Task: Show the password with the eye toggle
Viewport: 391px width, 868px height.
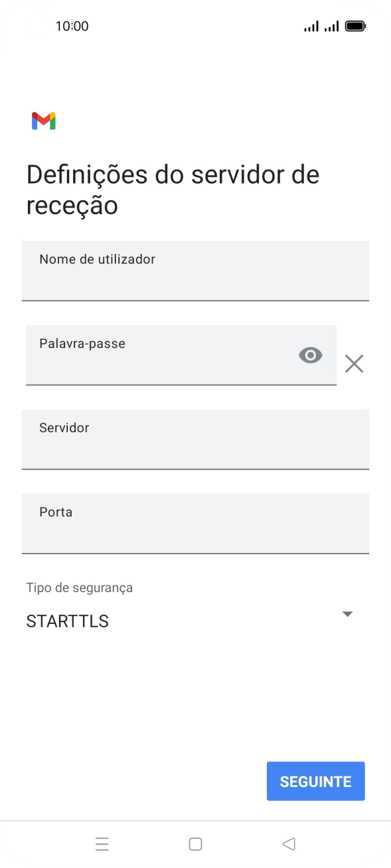Action: (x=310, y=356)
